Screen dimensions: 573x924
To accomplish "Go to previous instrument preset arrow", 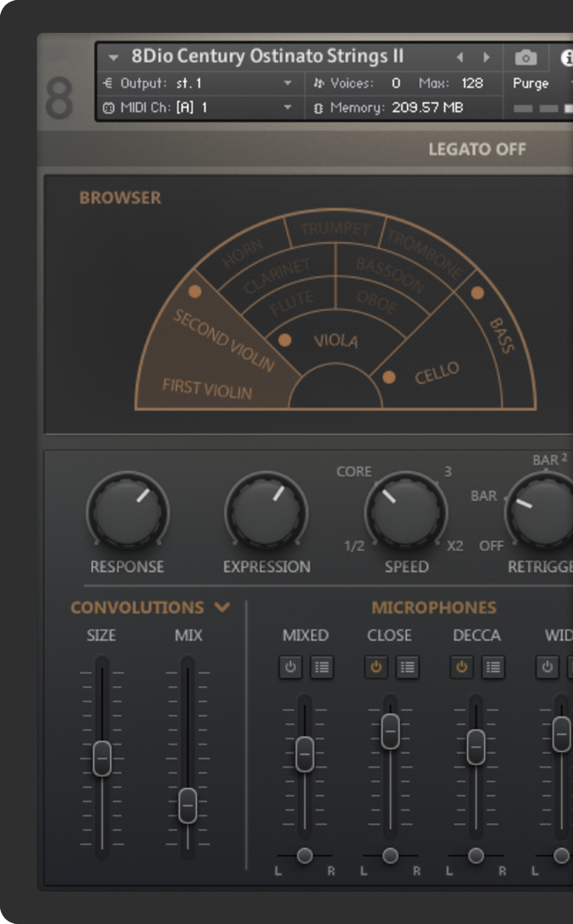I will [x=460, y=58].
